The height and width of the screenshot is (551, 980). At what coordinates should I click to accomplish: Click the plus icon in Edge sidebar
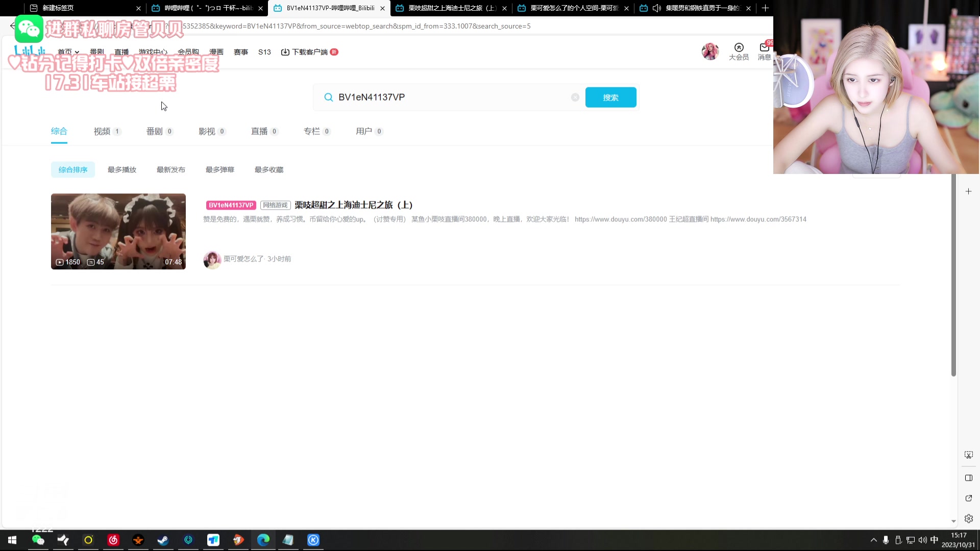pyautogui.click(x=968, y=191)
